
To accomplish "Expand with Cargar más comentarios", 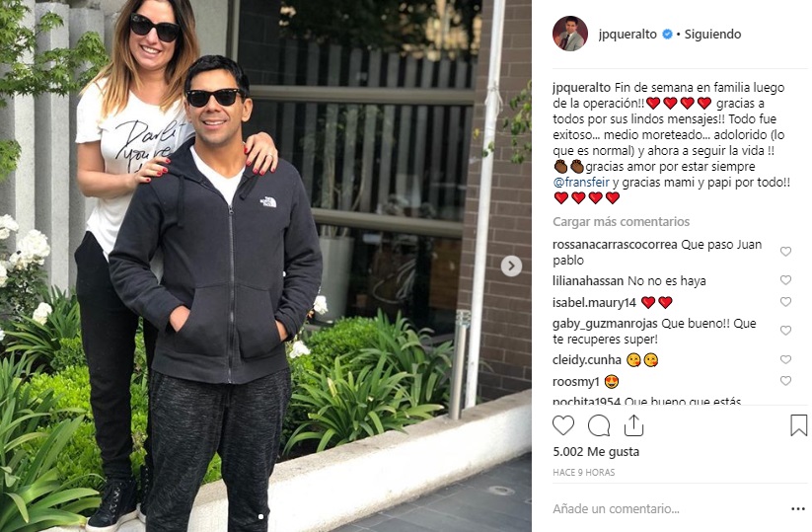I will tap(621, 222).
